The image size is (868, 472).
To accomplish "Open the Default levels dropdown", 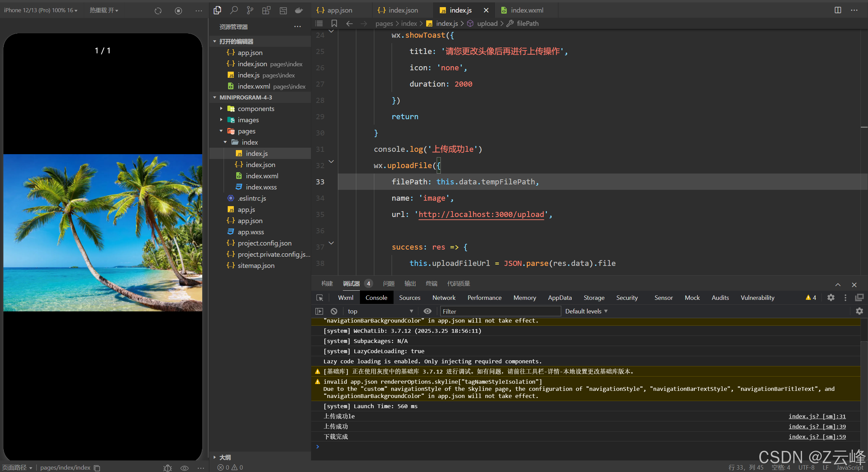I will pyautogui.click(x=586, y=311).
